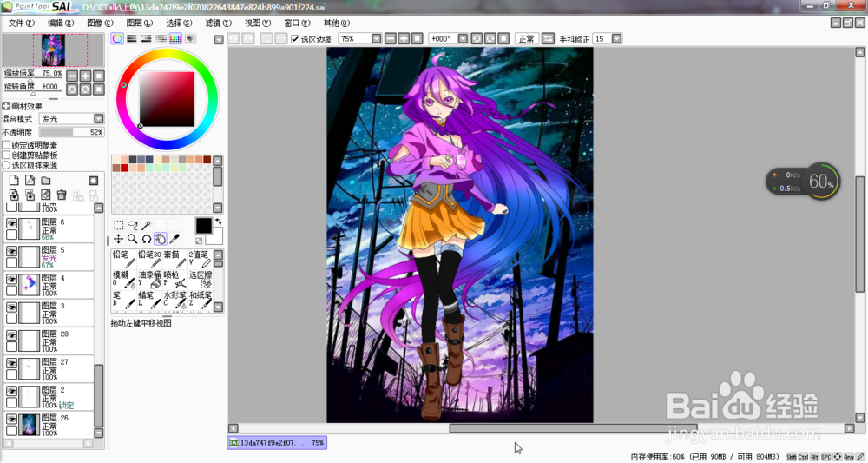This screenshot has height=463, width=868.
Task: Clear the layer with eraser icon
Action: point(46,195)
